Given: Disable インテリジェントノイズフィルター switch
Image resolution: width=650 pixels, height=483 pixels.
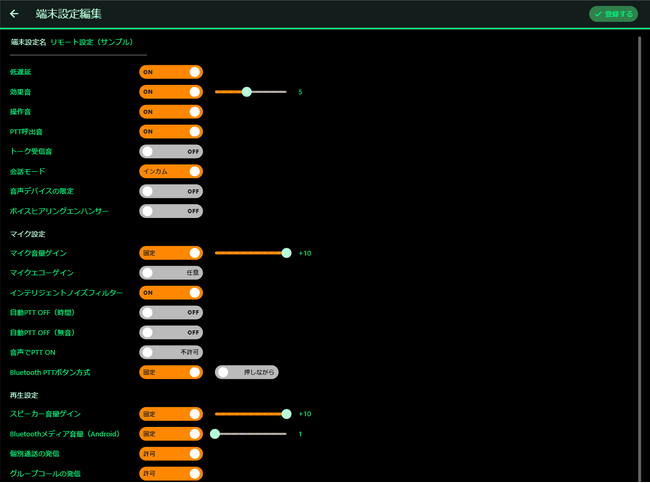Looking at the screenshot, I should pyautogui.click(x=171, y=293).
